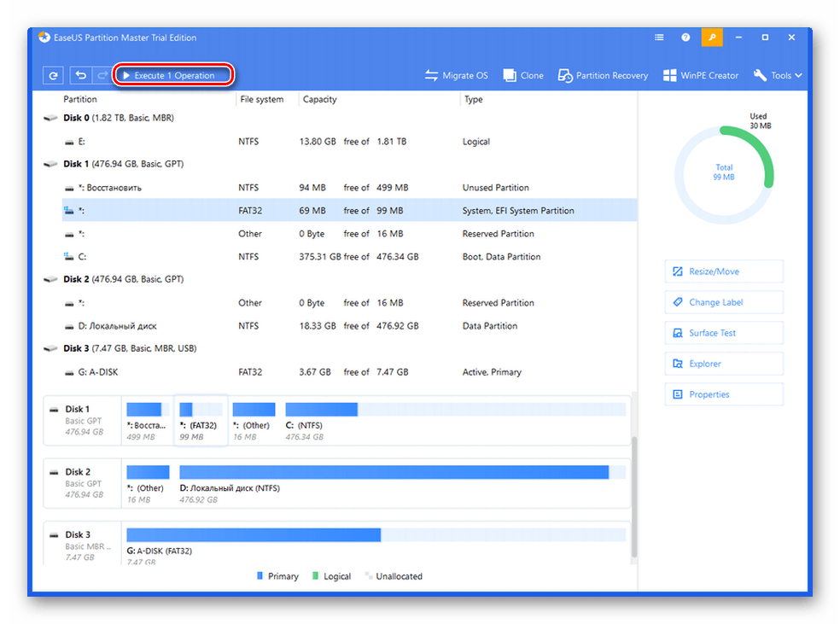
Task: Open Partition Recovery
Action: (603, 75)
